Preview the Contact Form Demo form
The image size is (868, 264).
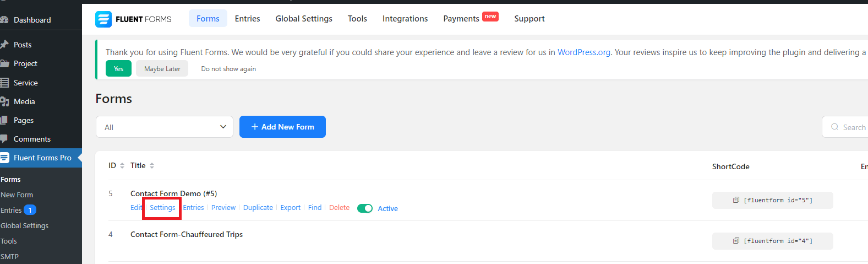[x=223, y=208]
